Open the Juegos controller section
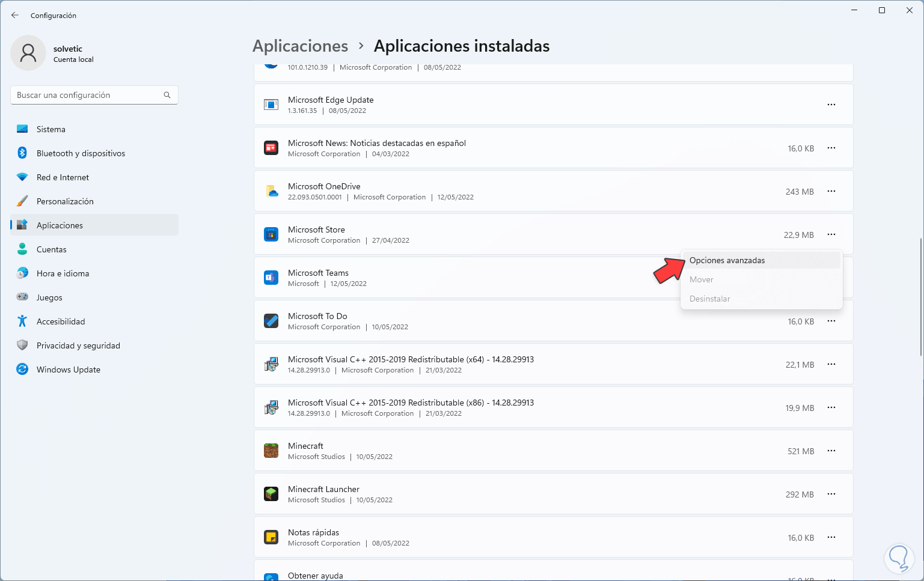Screen dimensions: 924x581 49,297
